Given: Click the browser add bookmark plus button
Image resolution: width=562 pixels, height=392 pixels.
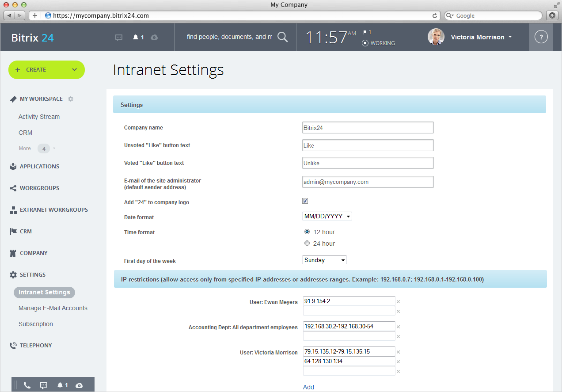Looking at the screenshot, I should (x=35, y=15).
